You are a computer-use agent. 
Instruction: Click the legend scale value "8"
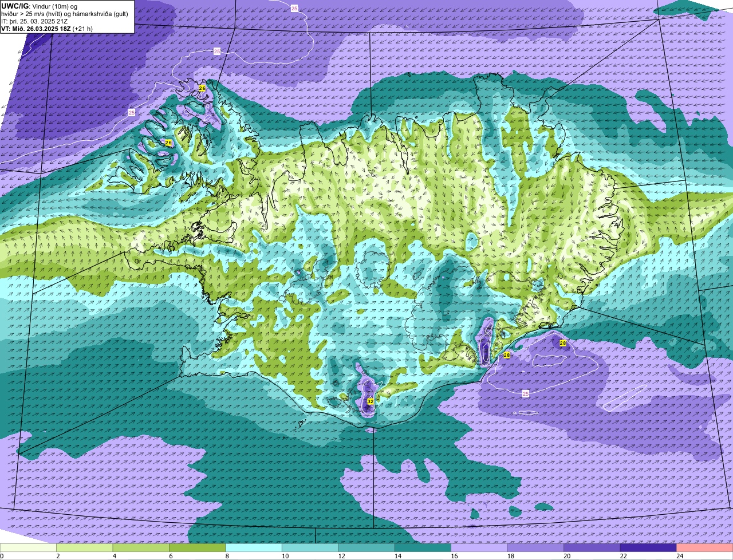(x=227, y=555)
